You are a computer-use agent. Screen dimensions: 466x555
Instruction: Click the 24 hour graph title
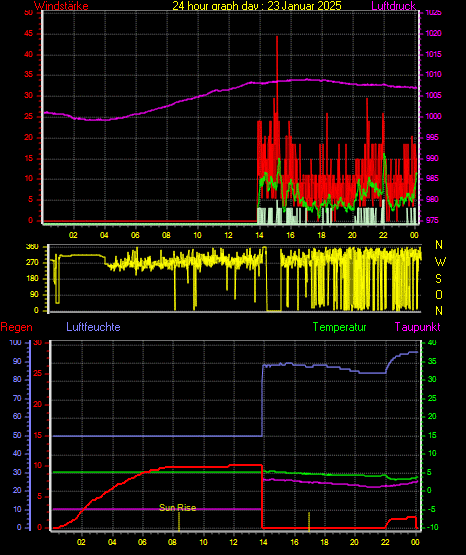[257, 6]
